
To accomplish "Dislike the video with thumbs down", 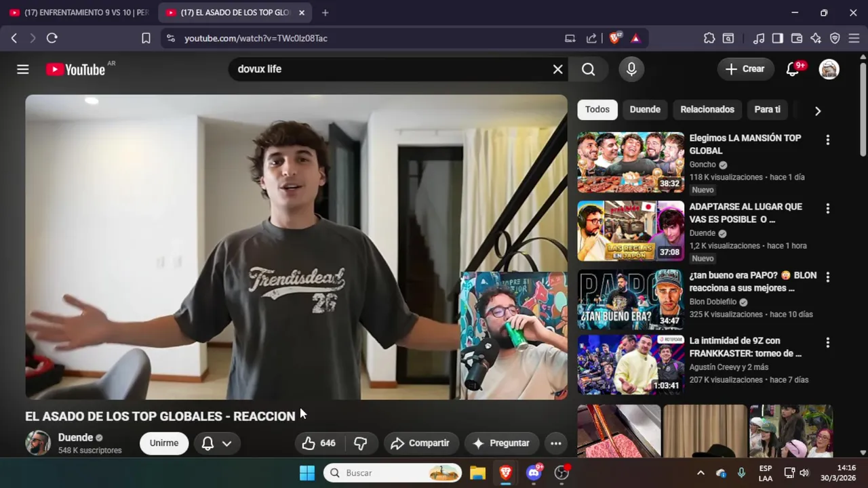I will [361, 443].
